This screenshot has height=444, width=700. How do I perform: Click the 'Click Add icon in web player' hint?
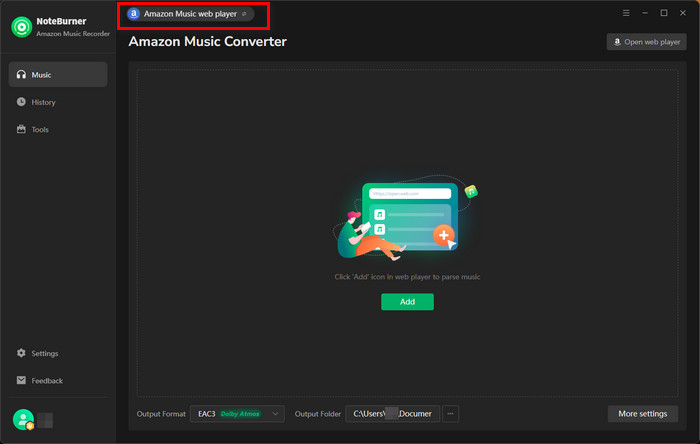point(407,277)
